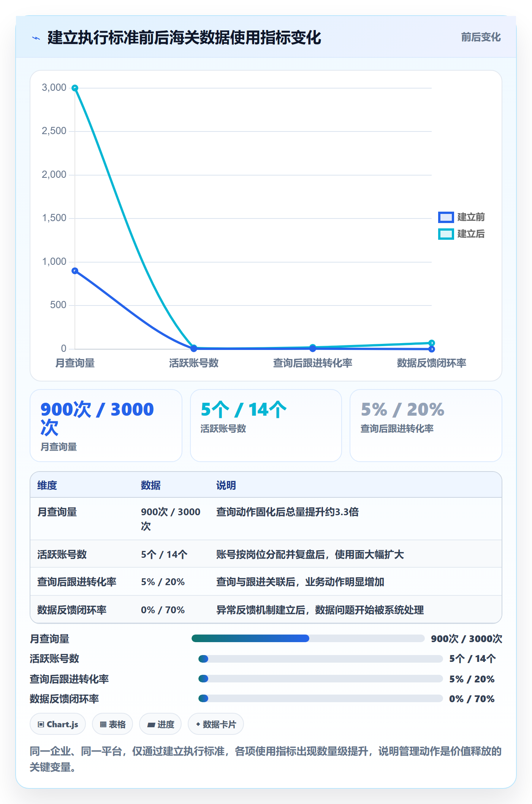Click the 查询后跟进转化率 progress bar
This screenshot has width=532, height=804.
click(x=320, y=679)
